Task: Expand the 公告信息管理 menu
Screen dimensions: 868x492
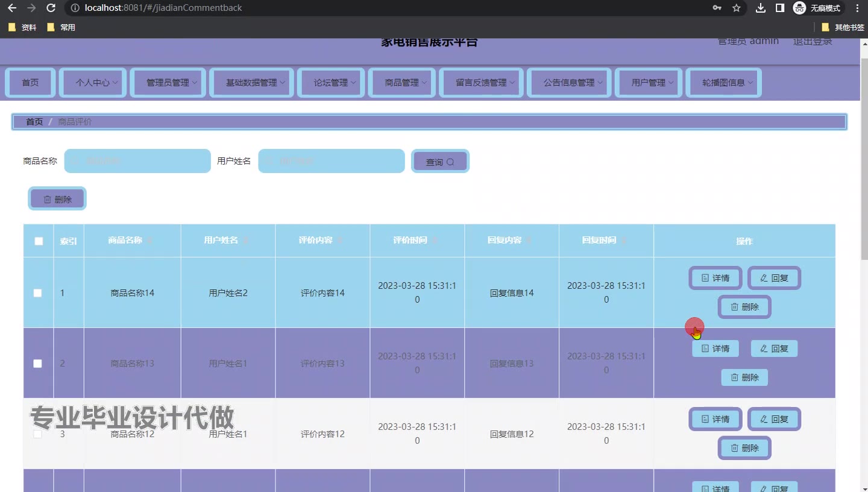Action: [570, 83]
